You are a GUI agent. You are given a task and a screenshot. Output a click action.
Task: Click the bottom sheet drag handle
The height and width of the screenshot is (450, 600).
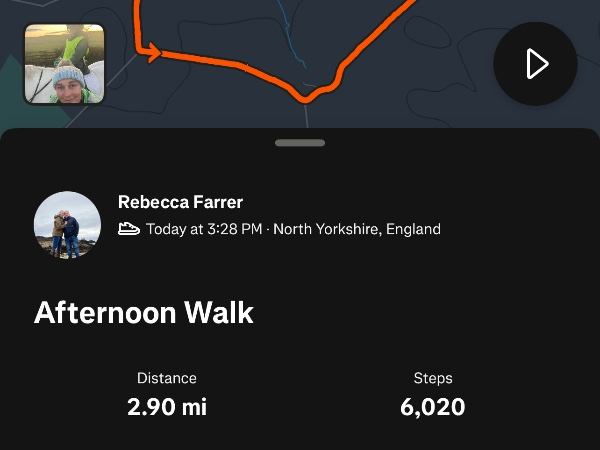click(x=300, y=143)
